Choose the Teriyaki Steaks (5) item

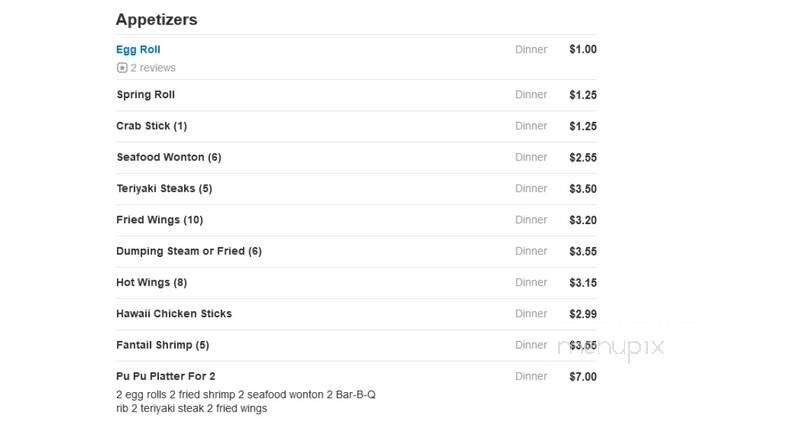pyautogui.click(x=165, y=188)
